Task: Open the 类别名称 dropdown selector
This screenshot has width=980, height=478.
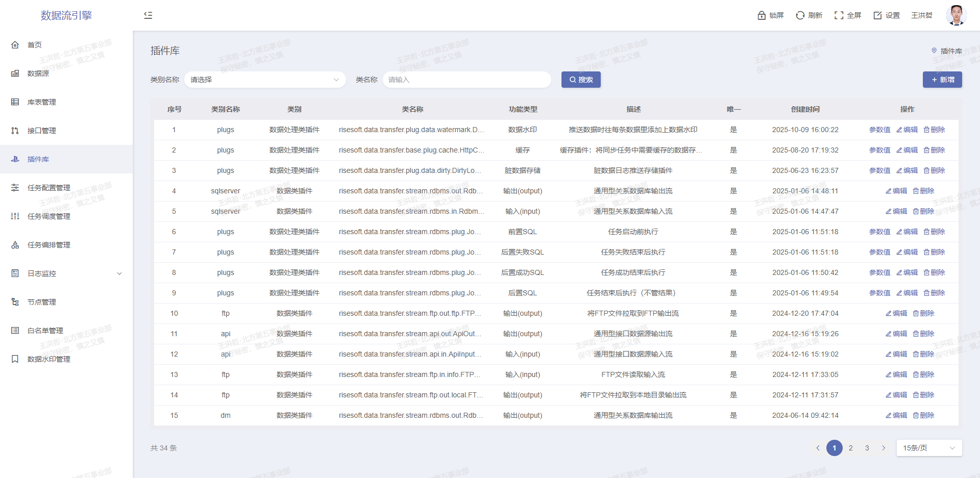Action: click(264, 80)
